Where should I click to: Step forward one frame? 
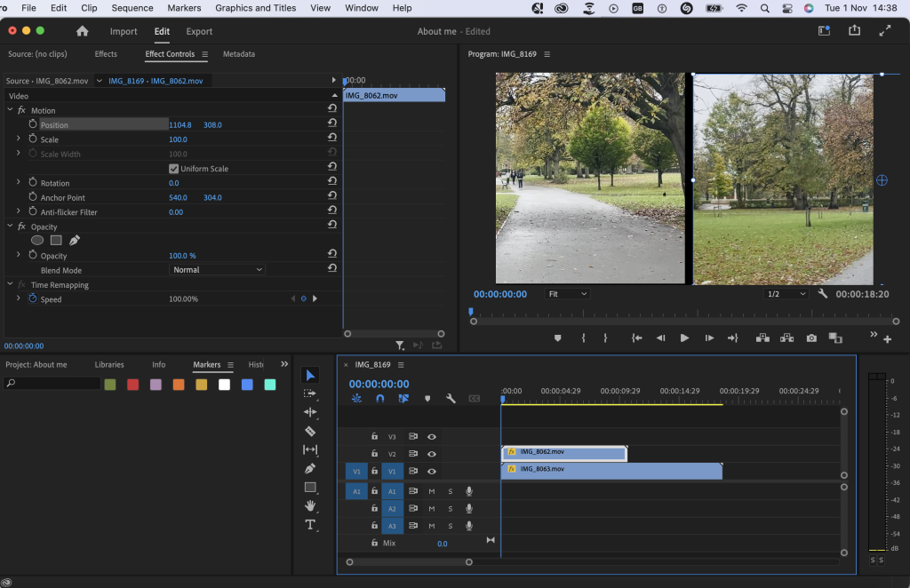[709, 338]
